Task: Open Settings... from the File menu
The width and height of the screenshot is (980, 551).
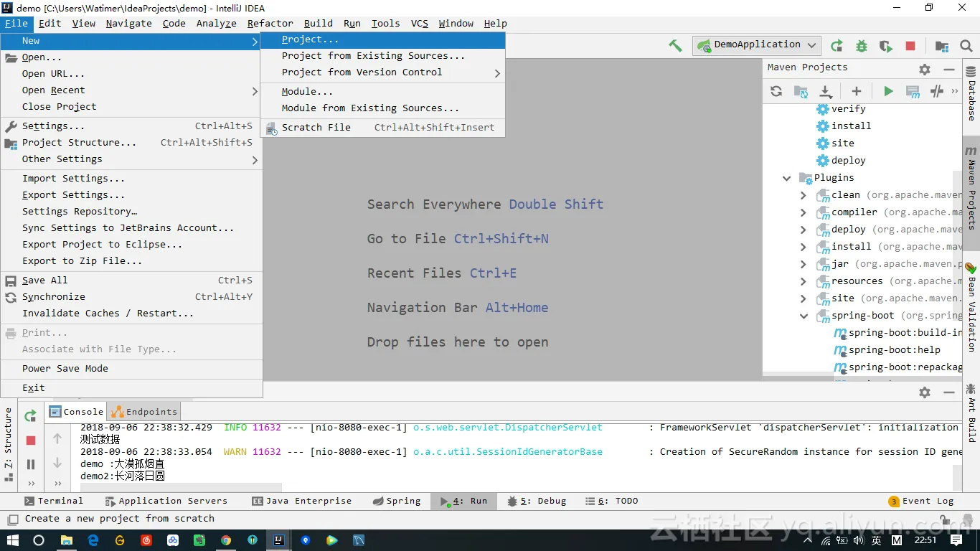Action: click(x=131, y=126)
